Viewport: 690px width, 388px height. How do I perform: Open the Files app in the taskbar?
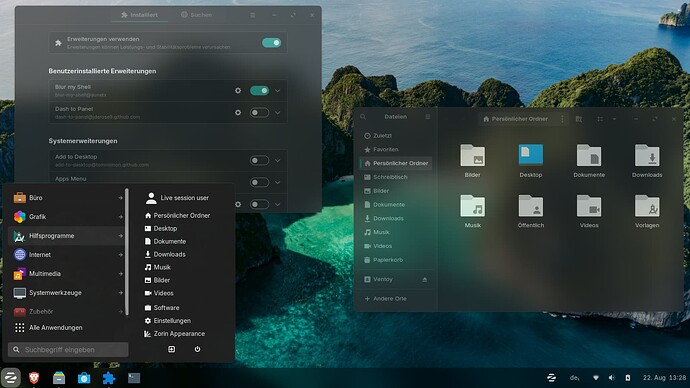coord(59,378)
